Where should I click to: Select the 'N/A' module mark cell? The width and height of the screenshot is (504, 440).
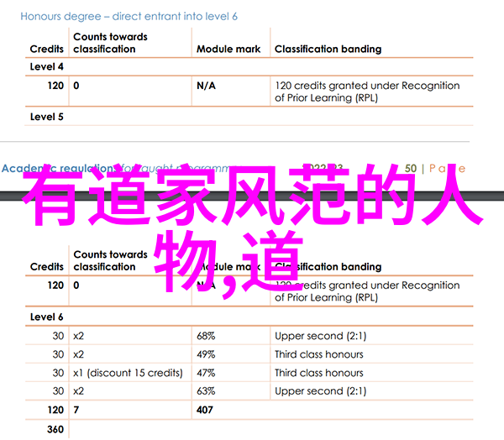click(x=207, y=86)
